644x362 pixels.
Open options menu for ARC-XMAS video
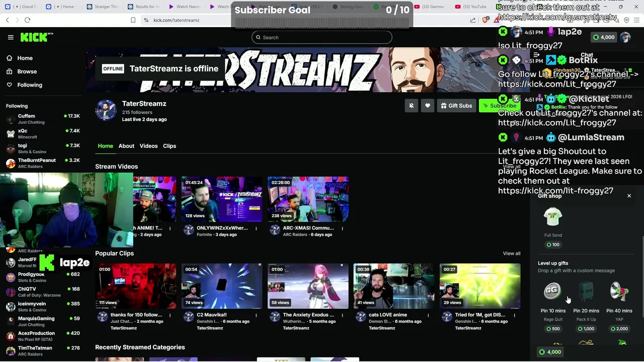(x=342, y=228)
